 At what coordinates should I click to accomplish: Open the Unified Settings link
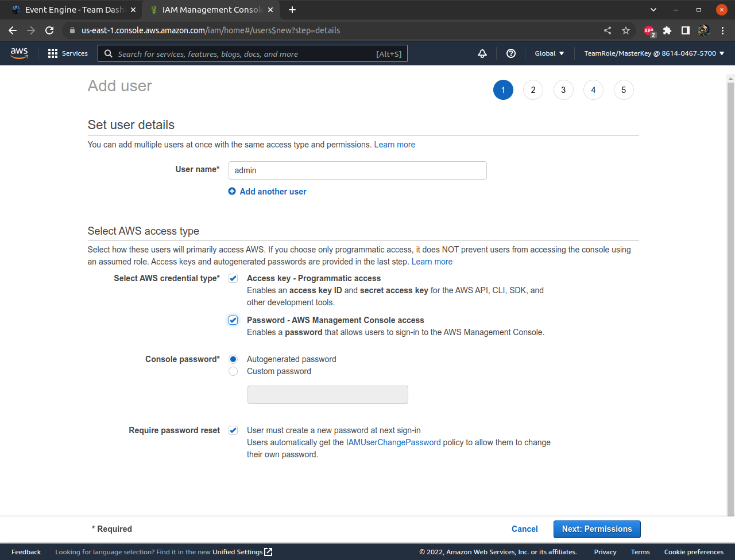[238, 552]
